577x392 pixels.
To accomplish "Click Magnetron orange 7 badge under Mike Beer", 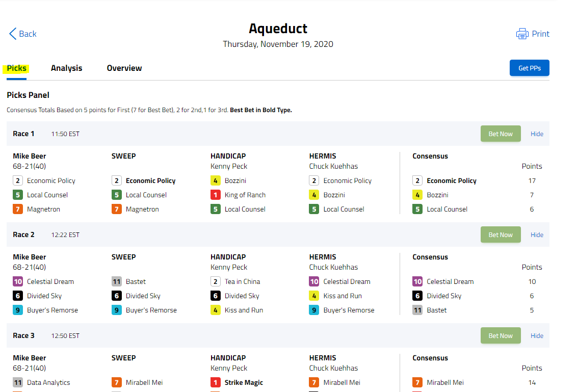I will 18,209.
